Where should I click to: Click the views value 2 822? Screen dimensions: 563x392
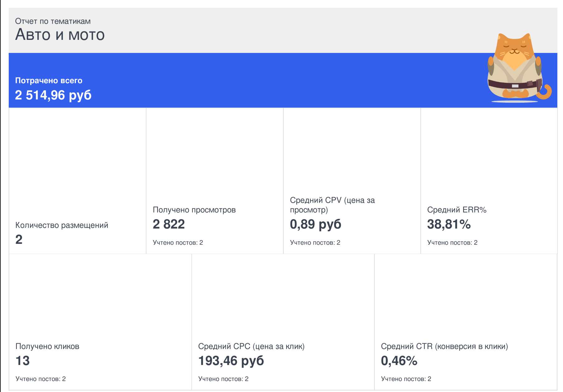(169, 224)
